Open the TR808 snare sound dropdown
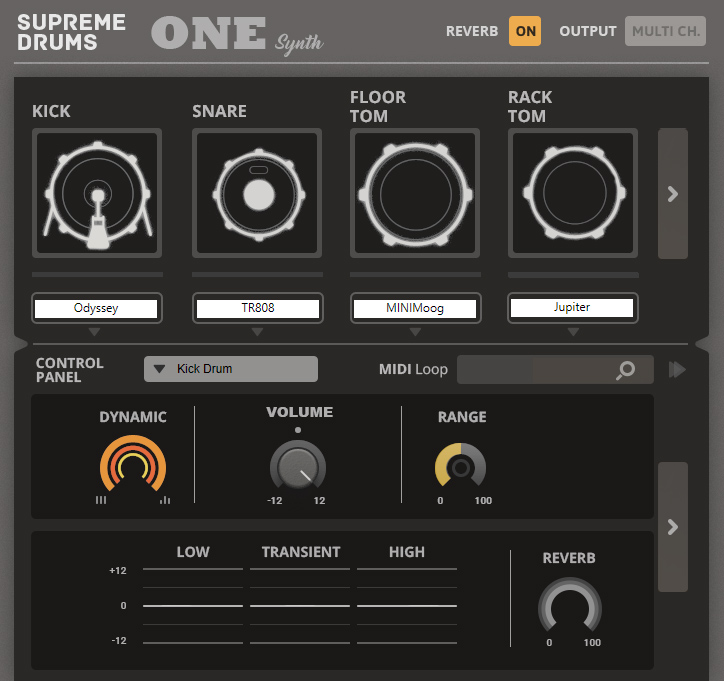Viewport: 724px width, 681px height. (x=256, y=308)
